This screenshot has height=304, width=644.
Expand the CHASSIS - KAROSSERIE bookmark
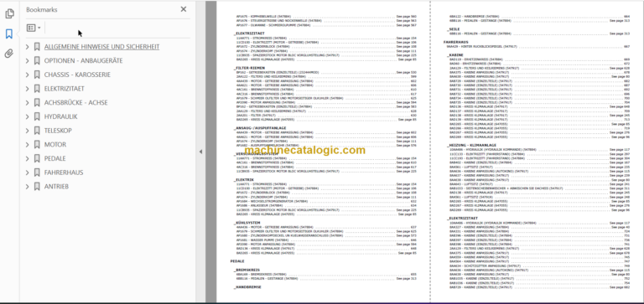(x=27, y=75)
